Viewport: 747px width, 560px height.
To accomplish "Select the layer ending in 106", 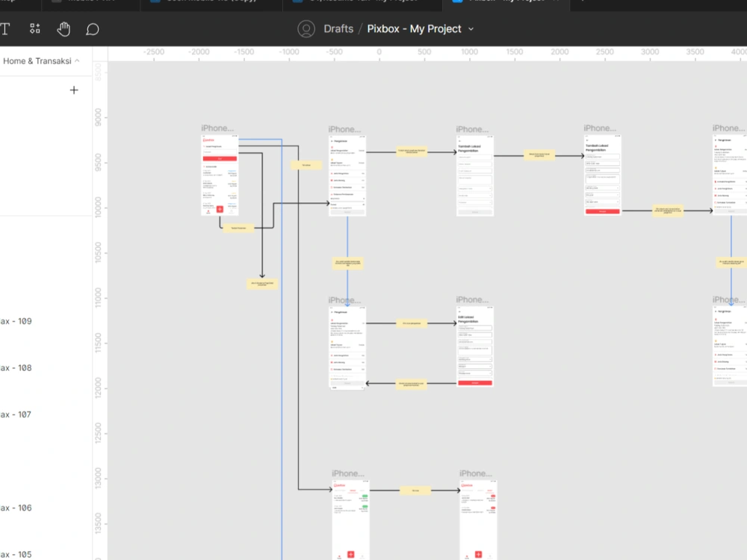I will coord(16,508).
